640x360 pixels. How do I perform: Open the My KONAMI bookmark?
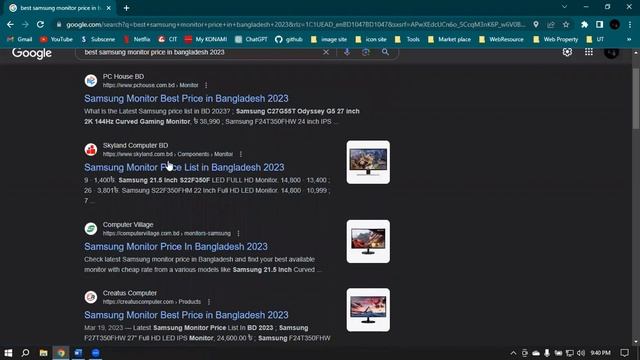click(x=206, y=39)
